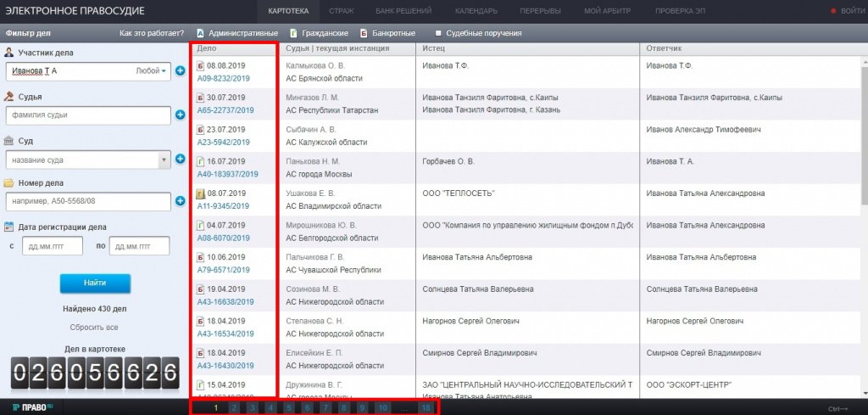Open case А65-22737/2019 link
The image size is (868, 415).
[x=224, y=110]
